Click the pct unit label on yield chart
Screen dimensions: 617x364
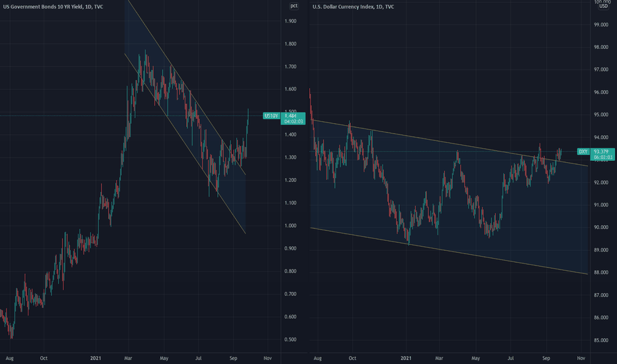pos(294,6)
